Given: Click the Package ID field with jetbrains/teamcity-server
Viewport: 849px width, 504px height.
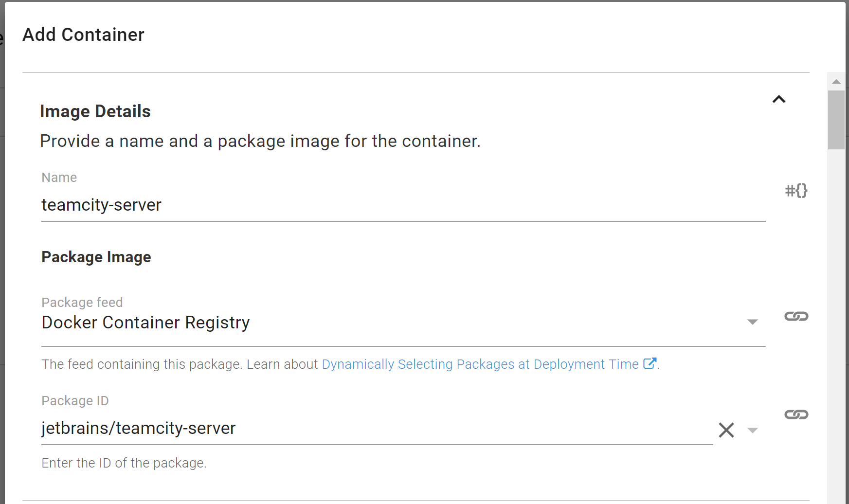Looking at the screenshot, I should (x=370, y=429).
